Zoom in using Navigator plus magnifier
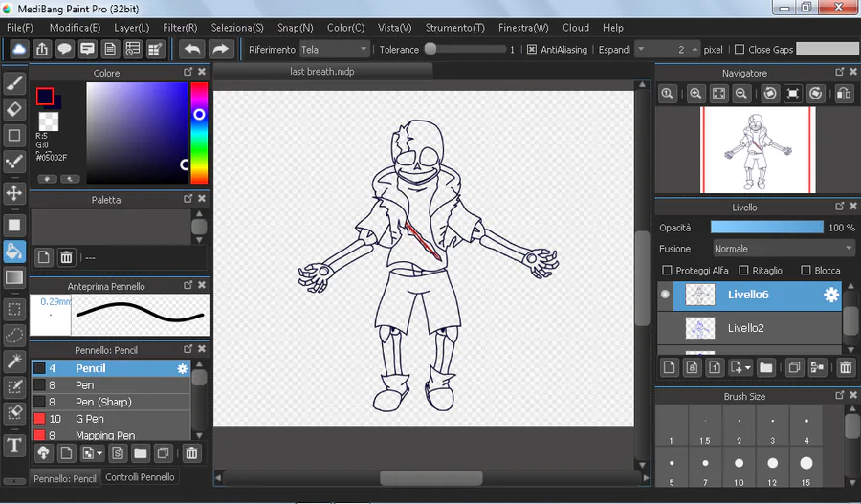 695,94
